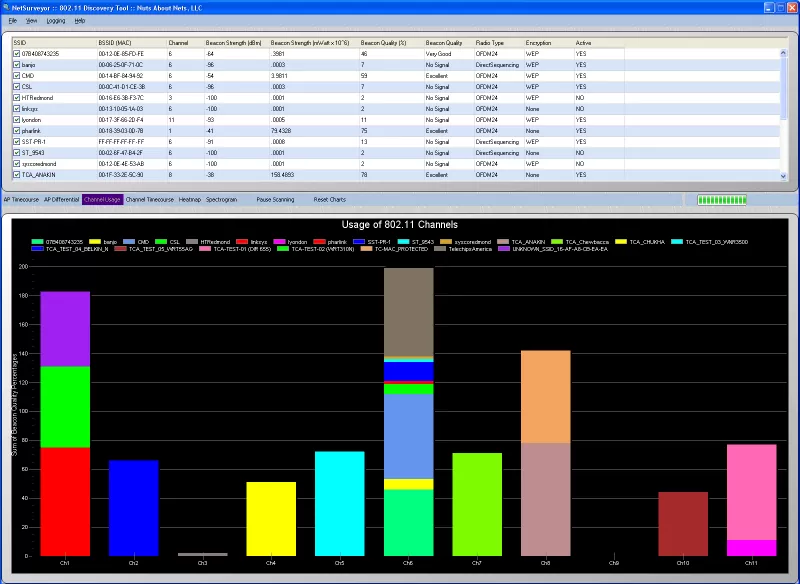Click the TCA_ANAKIN legend color swatch
Image resolution: width=800 pixels, height=584 pixels.
click(x=503, y=242)
